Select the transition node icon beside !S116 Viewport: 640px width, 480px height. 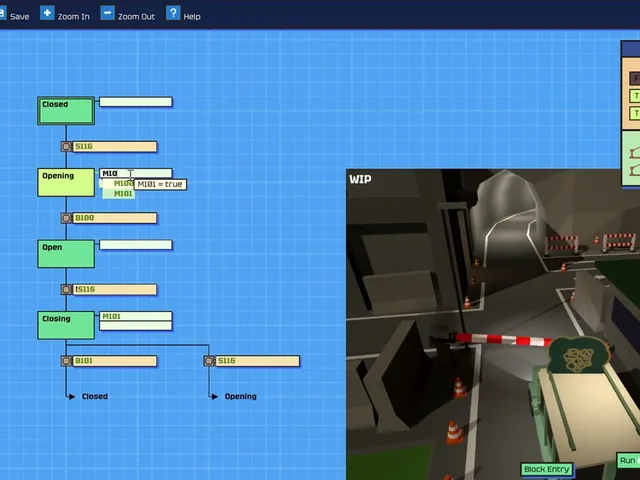tap(66, 289)
